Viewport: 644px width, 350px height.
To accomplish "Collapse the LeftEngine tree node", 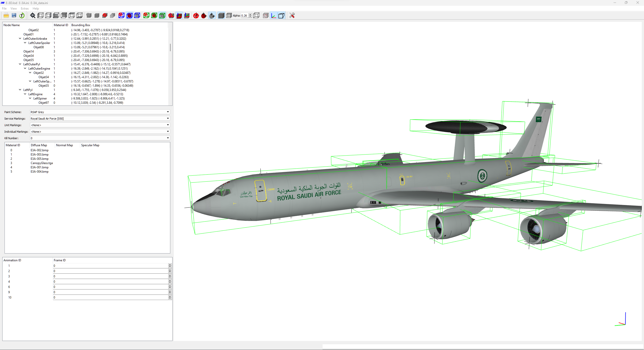I will [25, 94].
